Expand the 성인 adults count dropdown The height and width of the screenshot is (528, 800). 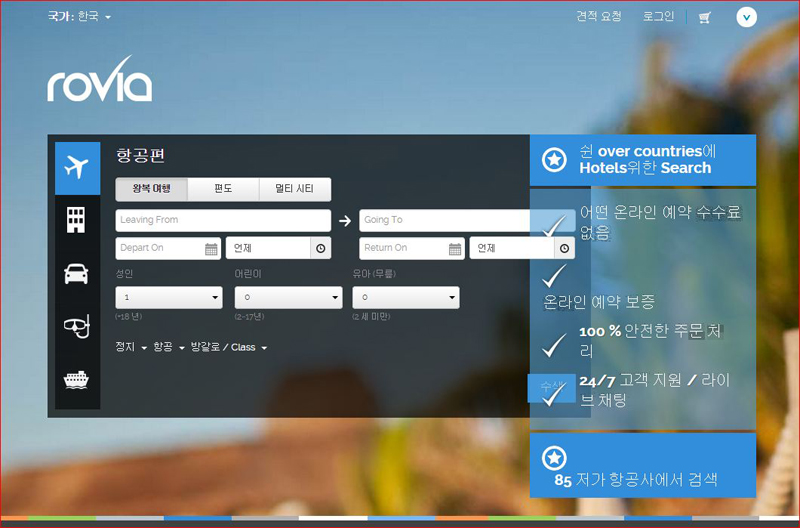pos(169,298)
